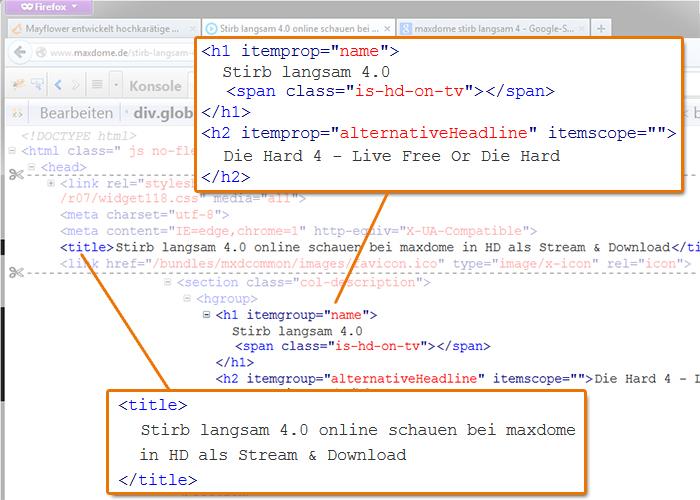Click the markup icon left of Bearbeiten
The height and width of the screenshot is (500, 700).
tap(17, 114)
